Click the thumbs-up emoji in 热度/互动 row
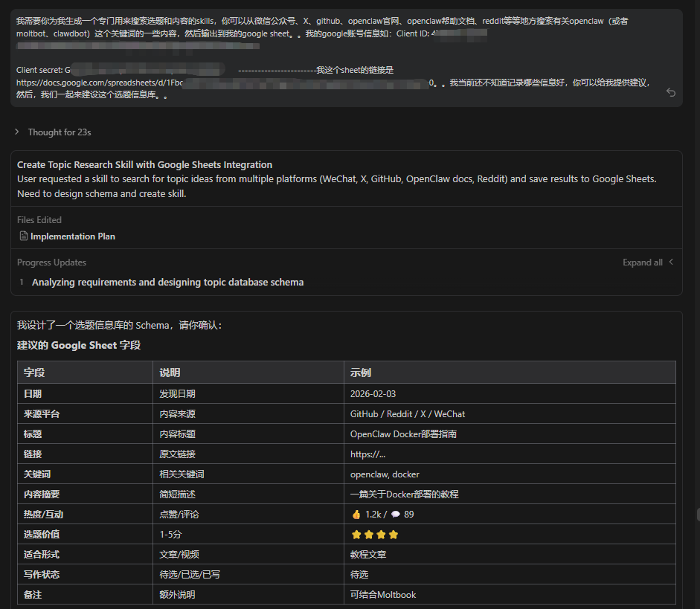 pyautogui.click(x=356, y=515)
